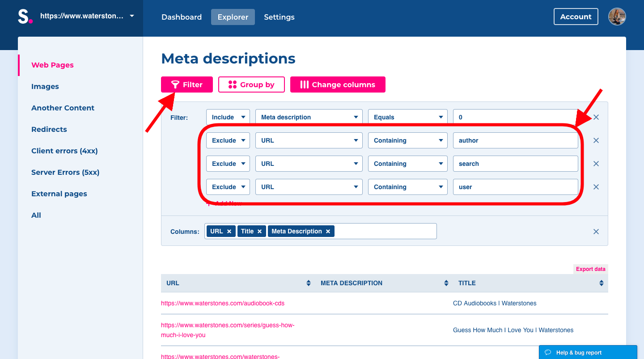The width and height of the screenshot is (644, 359).
Task: Open URL dropdown in the search row
Action: (x=309, y=164)
